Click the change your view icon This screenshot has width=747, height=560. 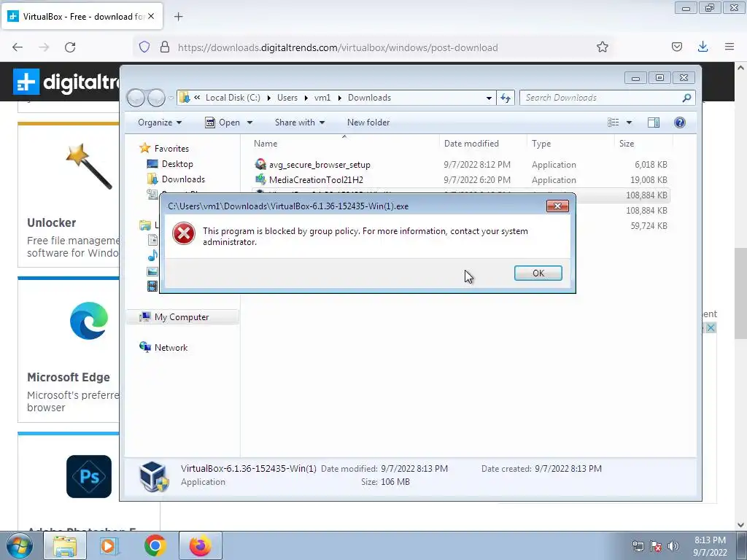pos(613,122)
